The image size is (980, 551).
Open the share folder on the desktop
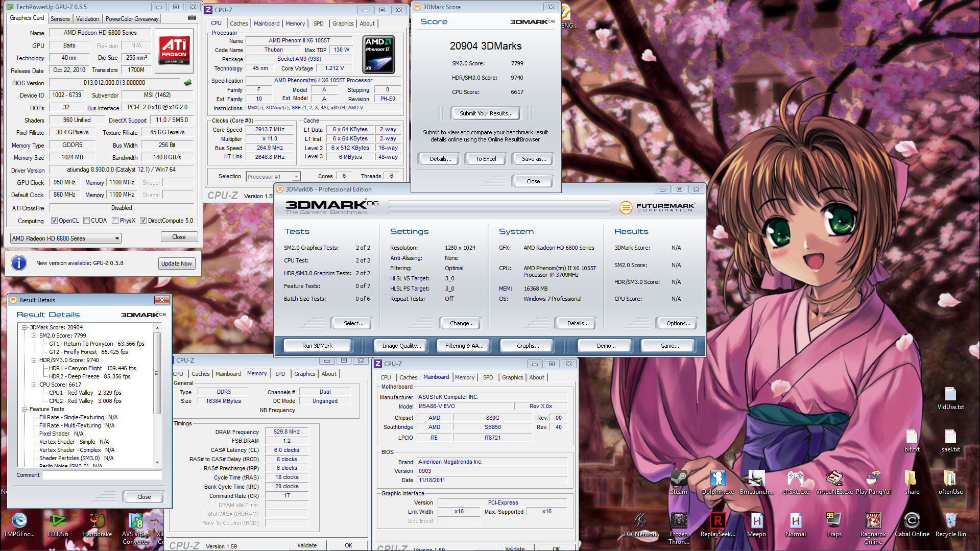tap(912, 483)
